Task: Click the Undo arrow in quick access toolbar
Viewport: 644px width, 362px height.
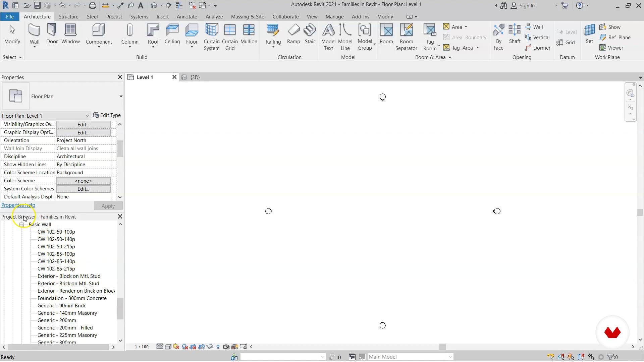Action: pyautogui.click(x=62, y=5)
